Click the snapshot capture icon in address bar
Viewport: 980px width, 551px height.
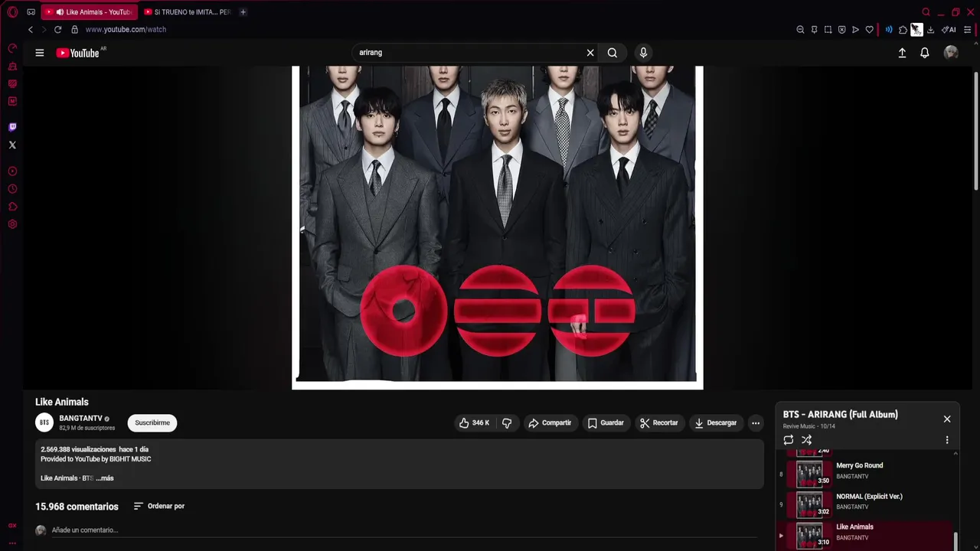tap(828, 30)
